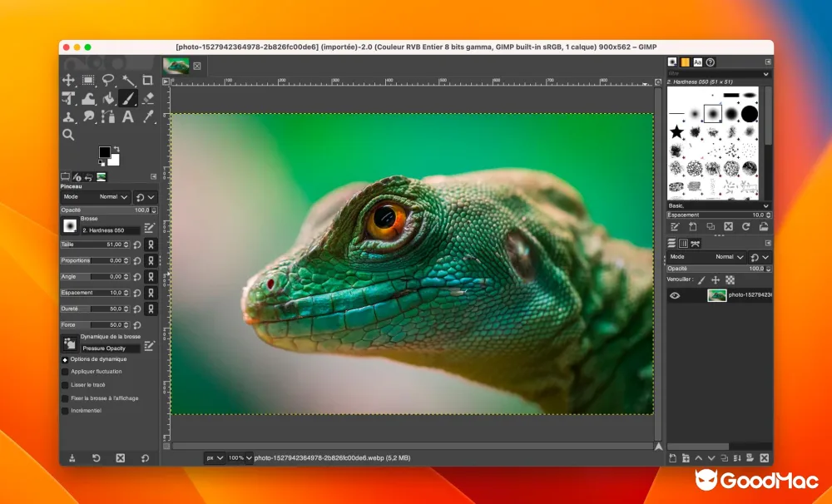Select the Unified Transform tool
Viewport: 832px width, 504px height.
(68, 98)
